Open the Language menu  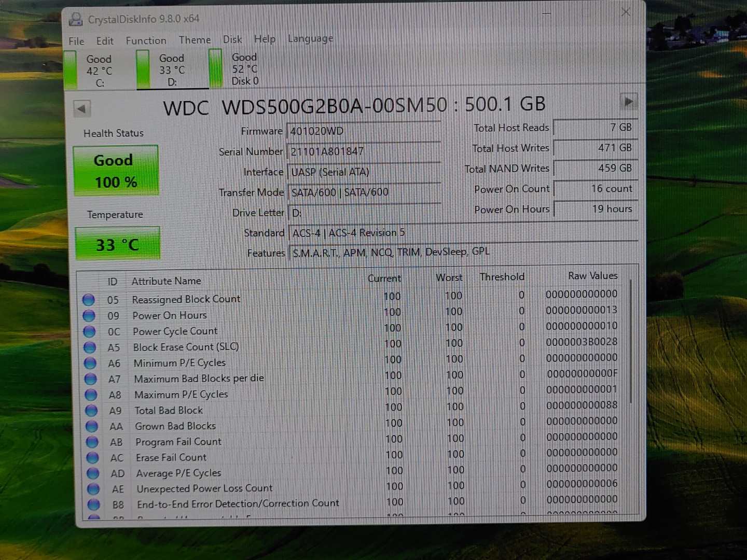pyautogui.click(x=310, y=39)
